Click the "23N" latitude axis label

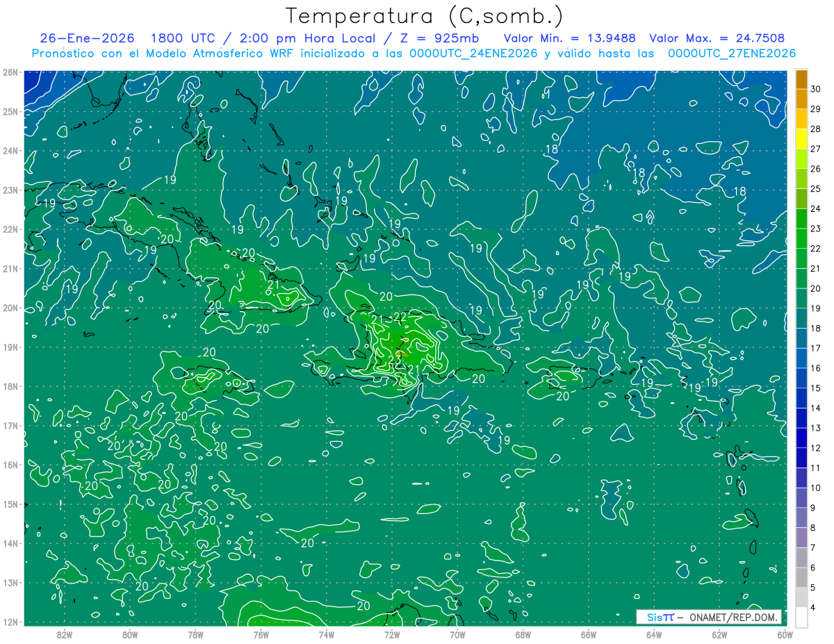pyautogui.click(x=10, y=190)
